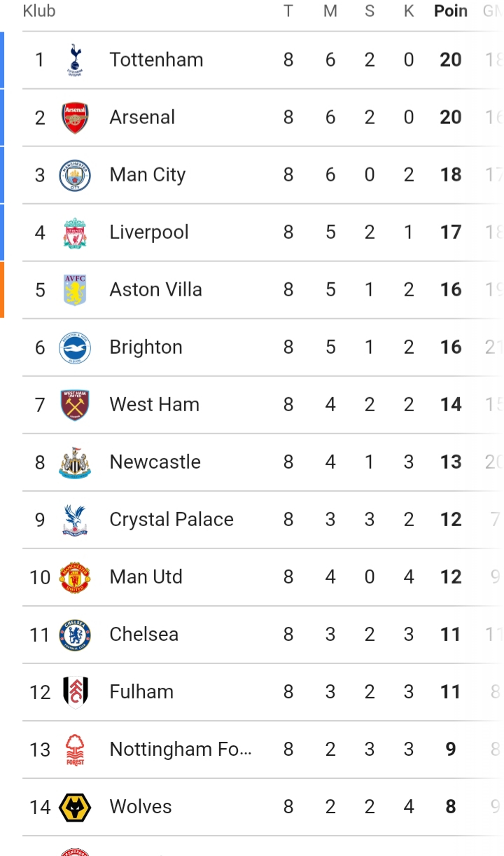
Task: Open the Fulham team name link
Action: 141,692
